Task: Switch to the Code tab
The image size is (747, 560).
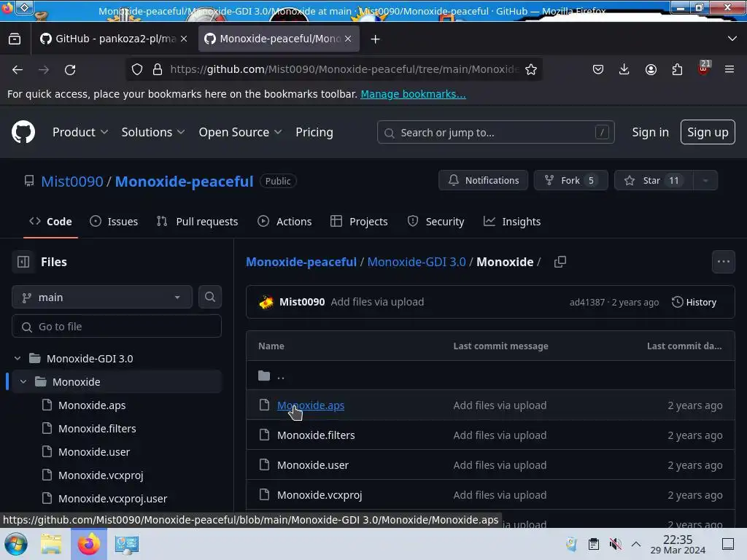Action: [x=50, y=222]
